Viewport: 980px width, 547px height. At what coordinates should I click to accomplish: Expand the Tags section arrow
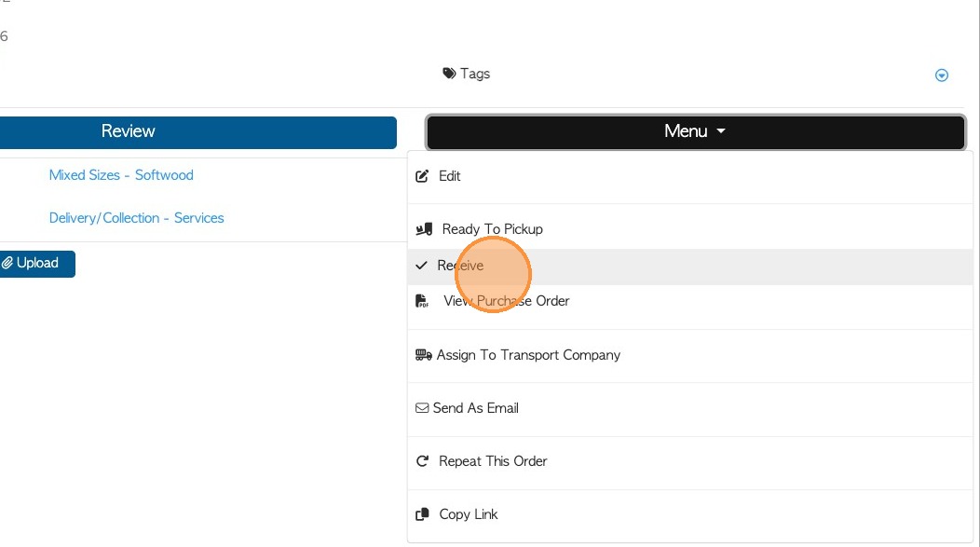[942, 75]
